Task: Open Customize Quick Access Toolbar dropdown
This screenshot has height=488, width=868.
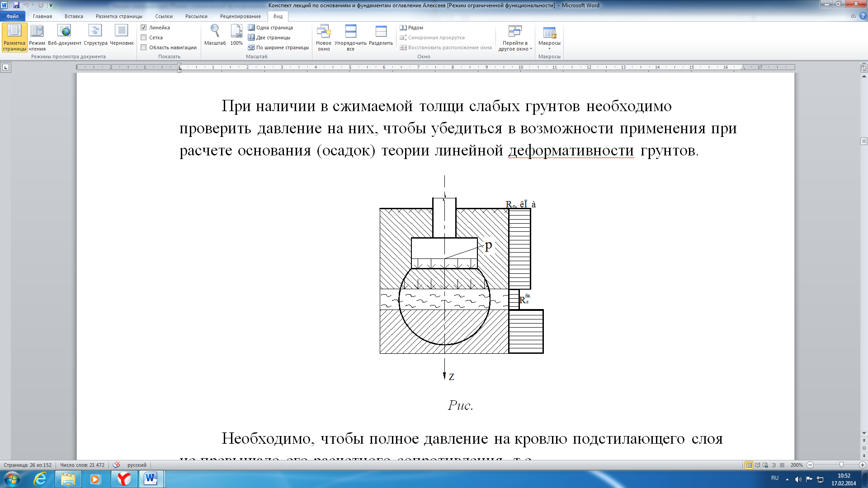Action: (51, 5)
